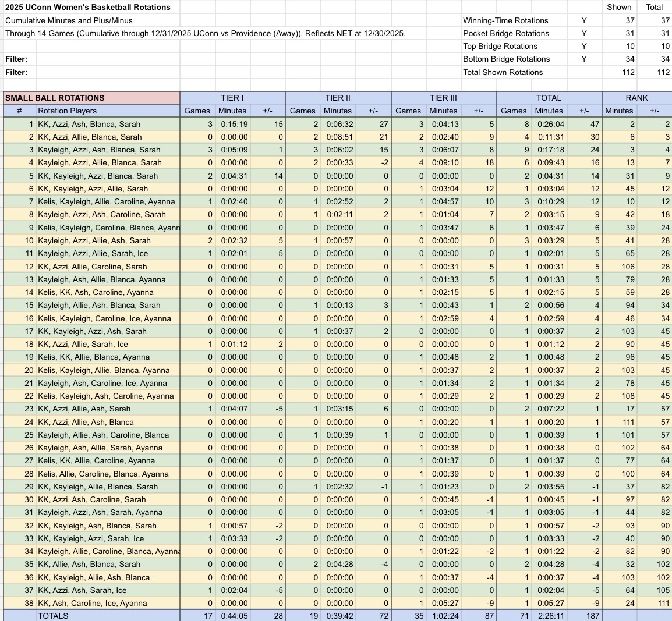Click the TIER I column group header
672x621 pixels.
pos(232,98)
